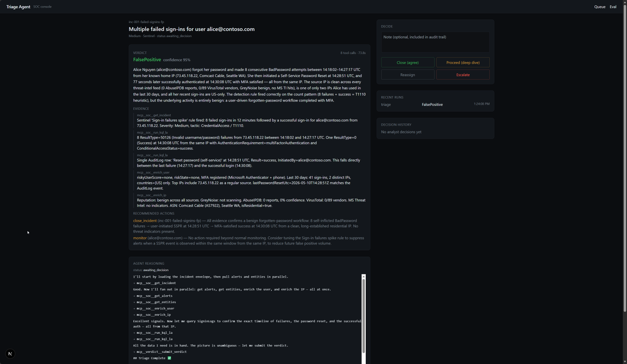Click the inc-001-failed-signins-fp incident ID at top
The height and width of the screenshot is (364, 627).
coord(146,22)
